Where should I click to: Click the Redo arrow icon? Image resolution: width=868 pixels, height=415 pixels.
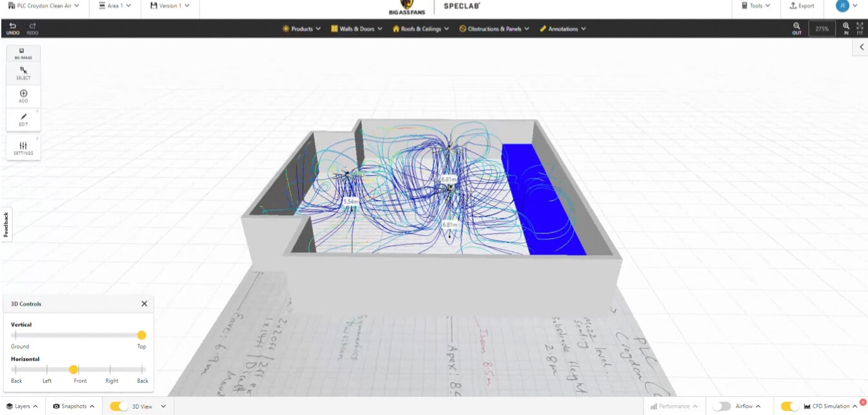[x=32, y=26]
